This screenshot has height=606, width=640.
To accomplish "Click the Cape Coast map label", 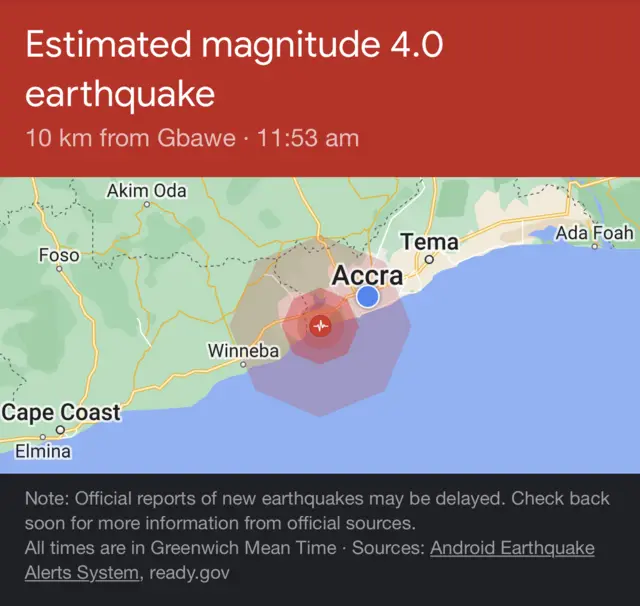I will click(x=61, y=412).
